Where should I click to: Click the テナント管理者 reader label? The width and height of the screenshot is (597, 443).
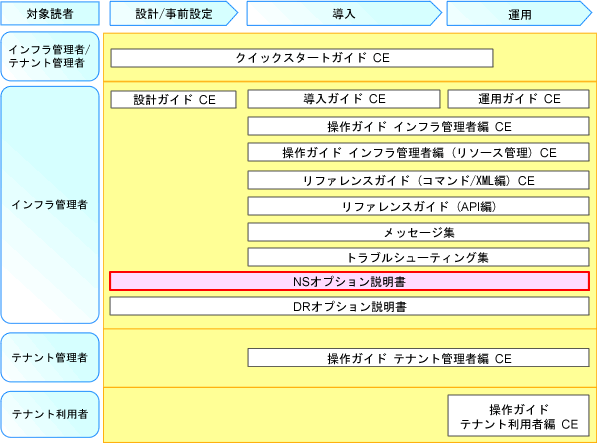[50, 357]
